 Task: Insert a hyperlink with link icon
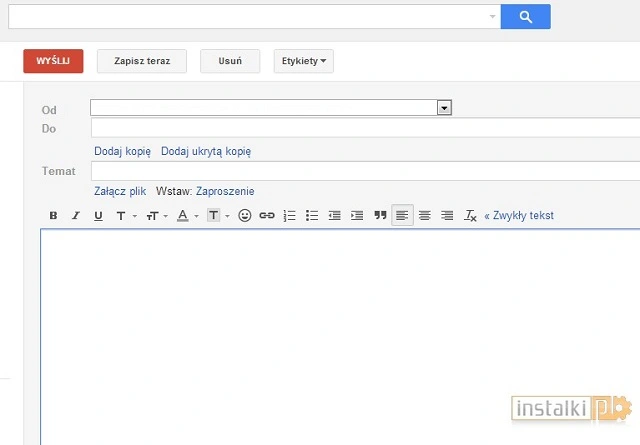coord(267,215)
